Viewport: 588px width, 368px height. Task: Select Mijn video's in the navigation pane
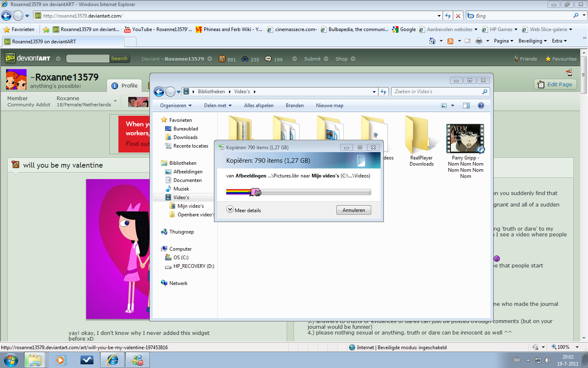pyautogui.click(x=187, y=206)
